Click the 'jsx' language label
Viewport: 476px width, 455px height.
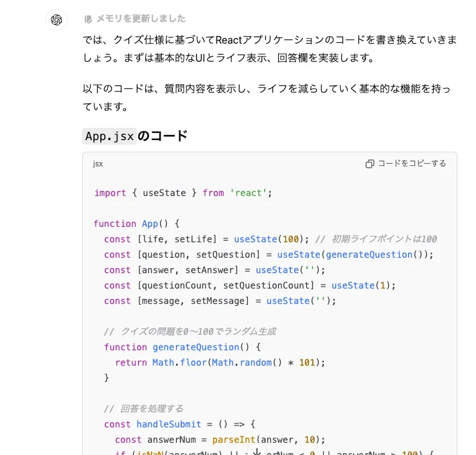coord(98,164)
